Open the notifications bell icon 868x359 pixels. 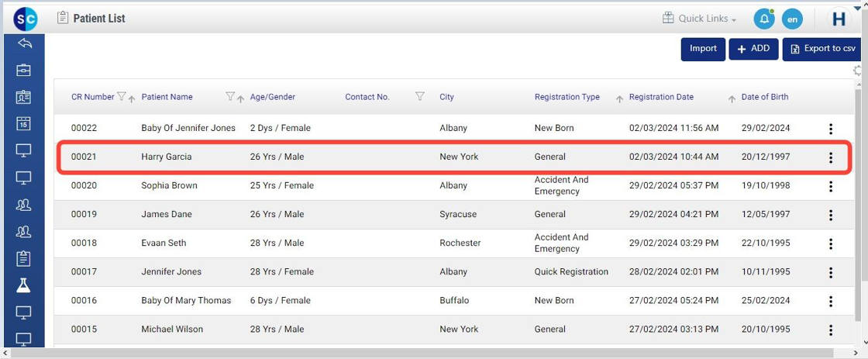pos(765,19)
